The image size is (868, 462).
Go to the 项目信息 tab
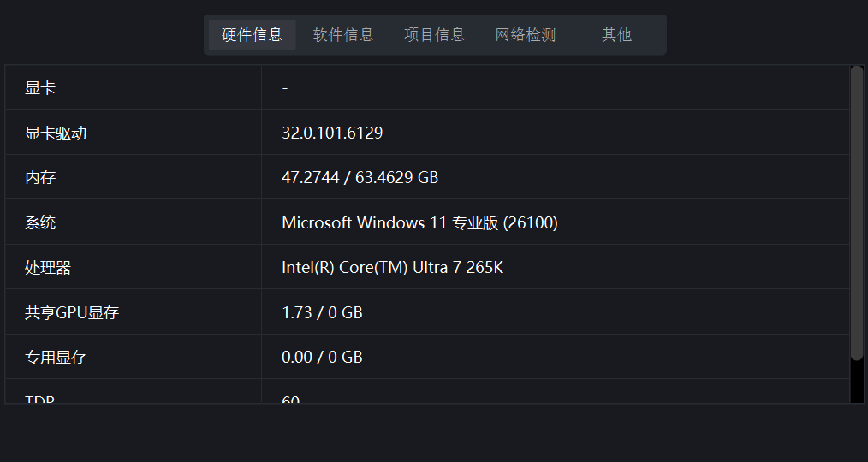point(434,35)
